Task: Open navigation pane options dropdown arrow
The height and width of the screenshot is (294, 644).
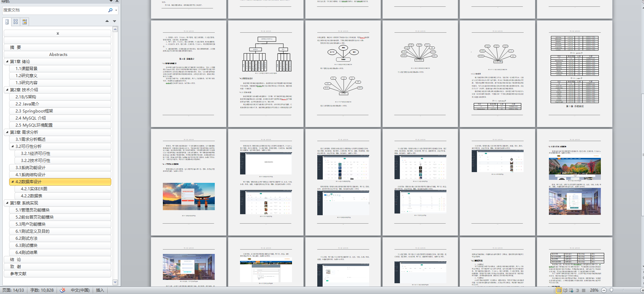Action: click(111, 1)
